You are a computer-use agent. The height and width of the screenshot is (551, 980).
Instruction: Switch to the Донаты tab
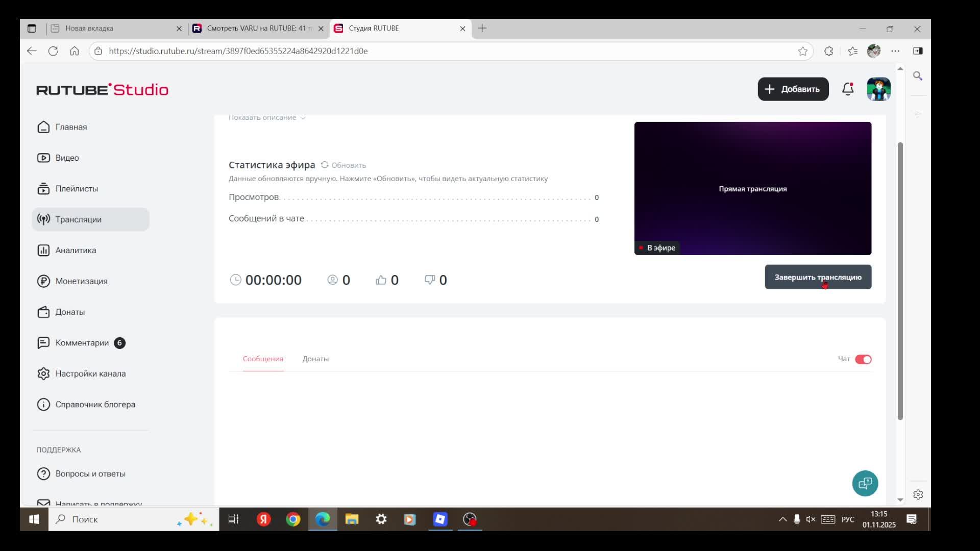point(315,359)
